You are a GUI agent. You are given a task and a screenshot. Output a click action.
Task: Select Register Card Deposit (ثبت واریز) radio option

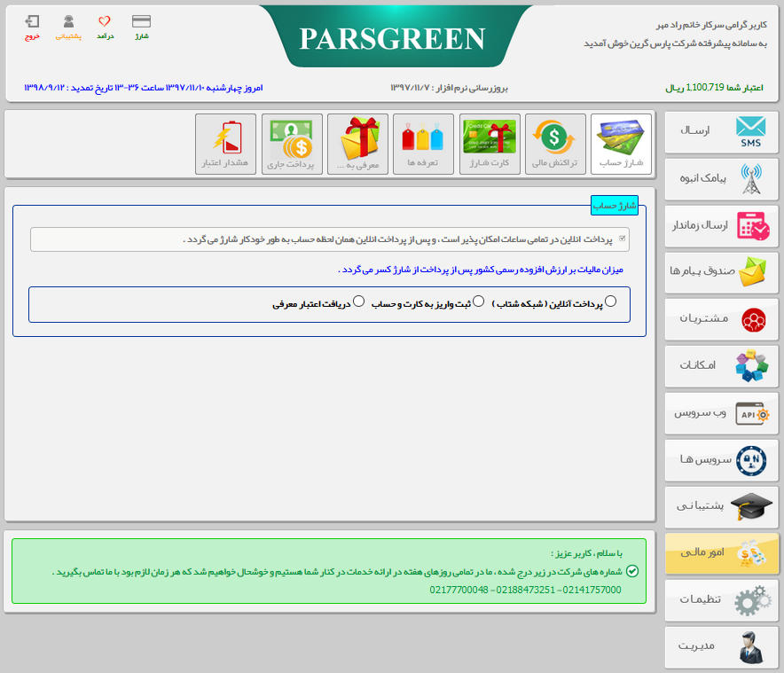[479, 301]
